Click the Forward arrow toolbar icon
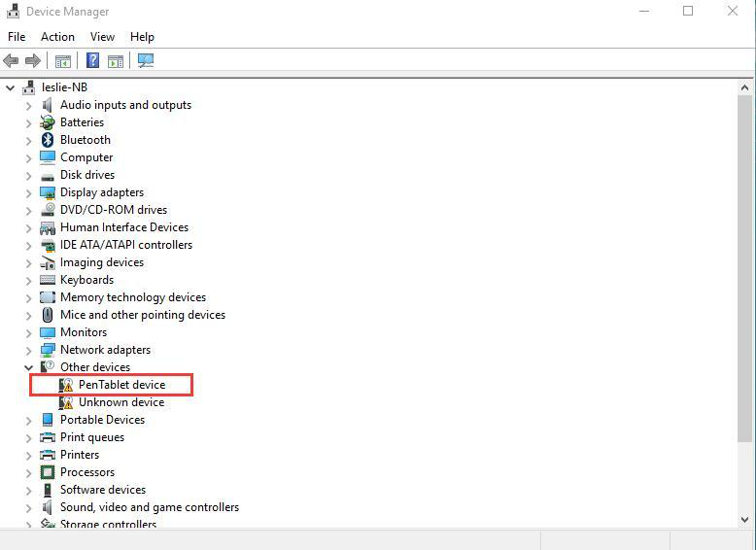 33,61
